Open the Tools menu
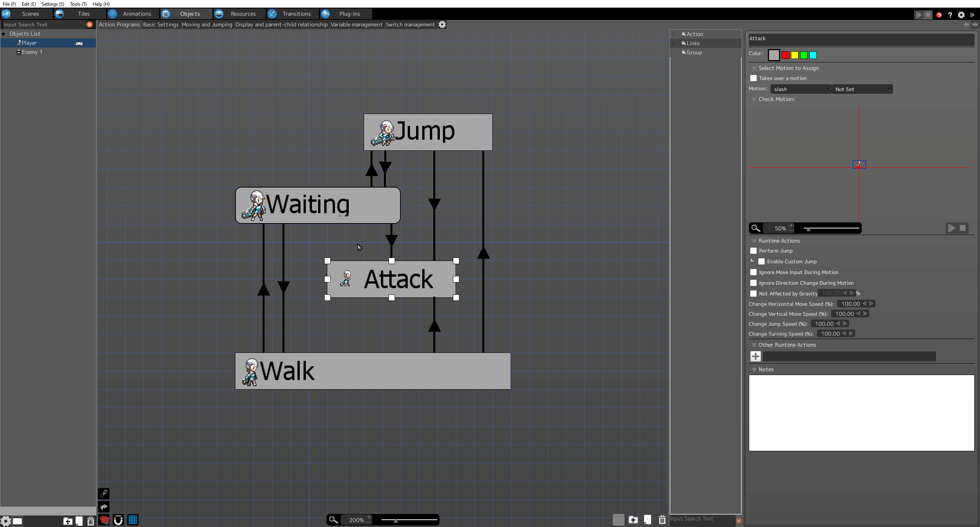The width and height of the screenshot is (980, 527). [x=78, y=4]
